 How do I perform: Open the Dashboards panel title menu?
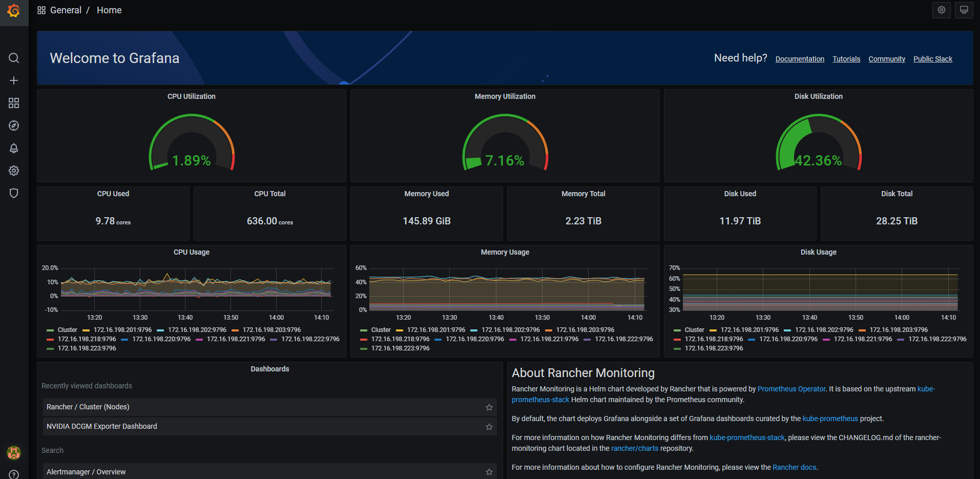coord(270,369)
